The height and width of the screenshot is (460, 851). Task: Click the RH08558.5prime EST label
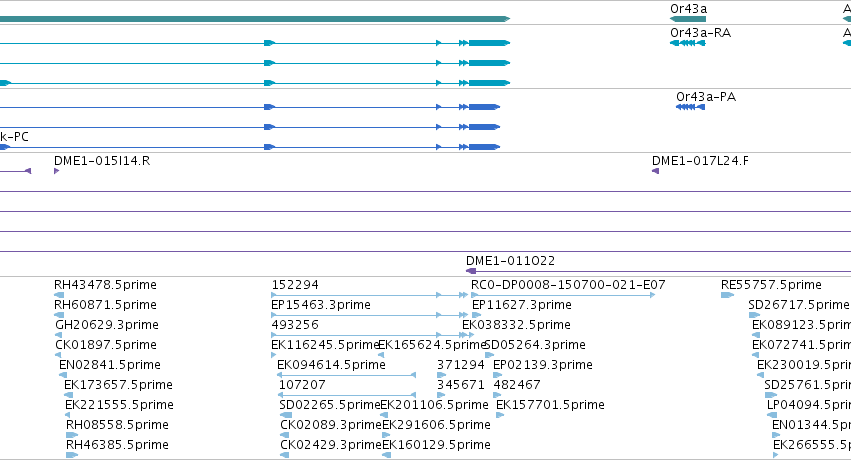[x=117, y=425]
